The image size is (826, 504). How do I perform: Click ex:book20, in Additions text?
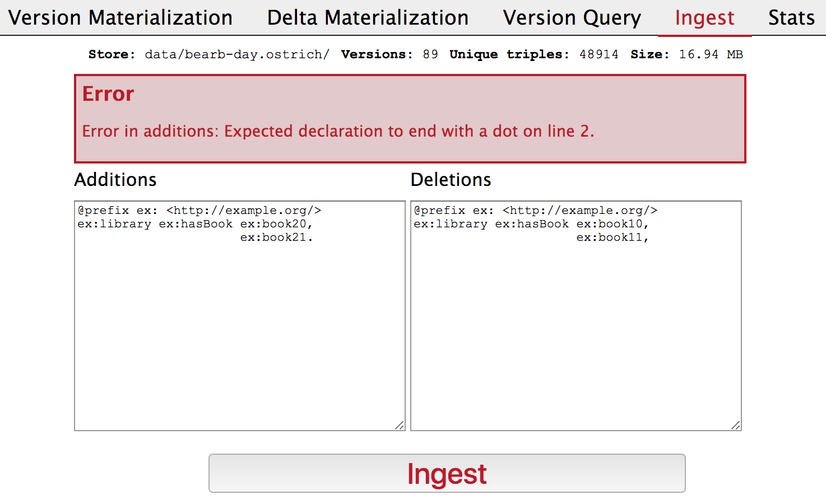(276, 224)
